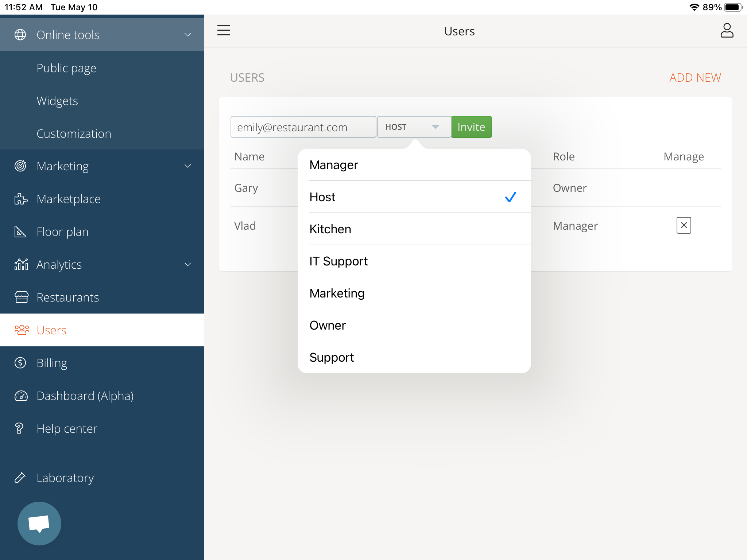This screenshot has width=747, height=560.
Task: Remove Vlad with the X button
Action: tap(684, 225)
